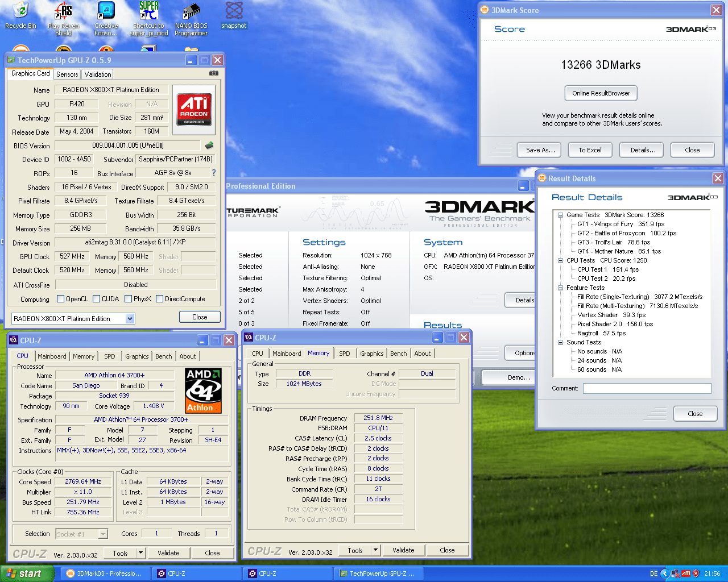Click the BIOS save chip icon
Screen dimensions: 728x582
[209, 145]
